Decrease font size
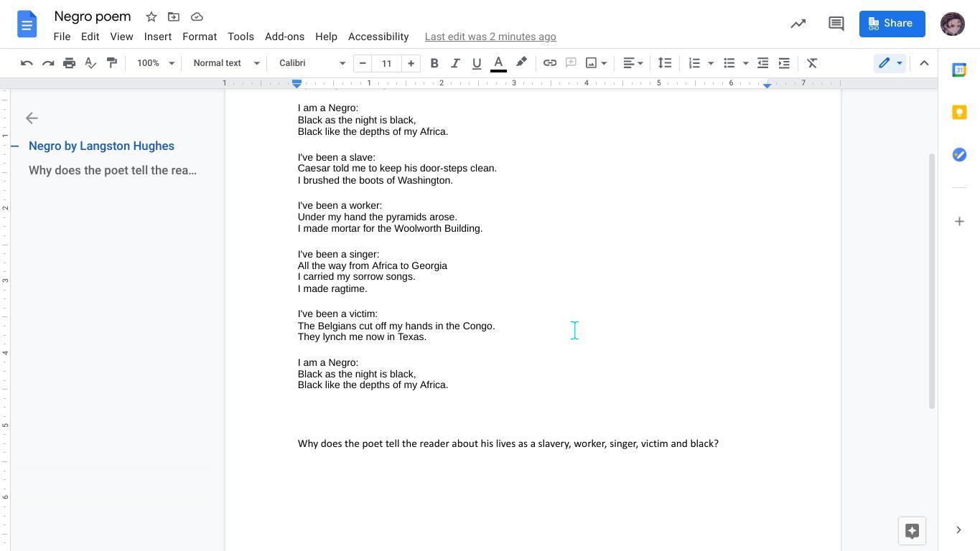The image size is (980, 551). [x=363, y=63]
